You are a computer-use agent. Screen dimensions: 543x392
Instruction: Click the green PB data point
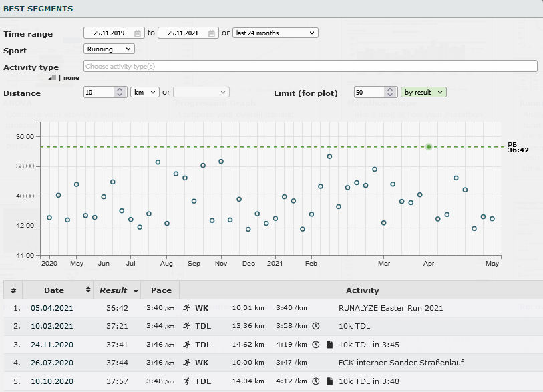point(429,147)
